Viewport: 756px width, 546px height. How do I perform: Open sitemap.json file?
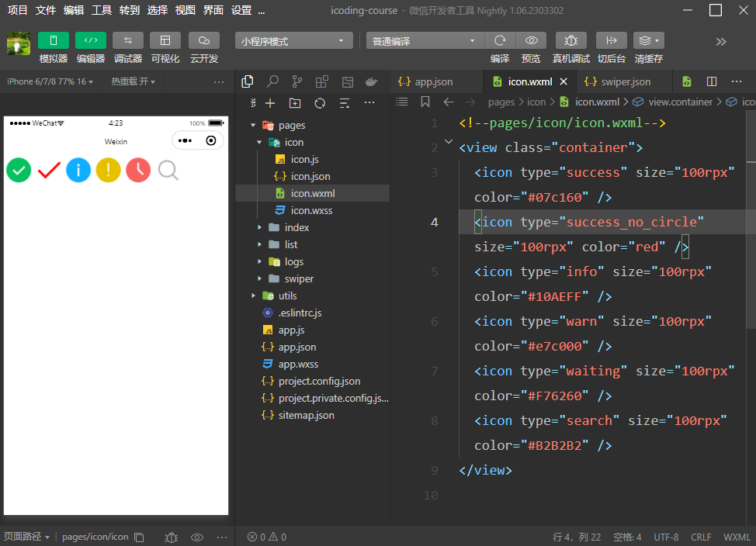point(306,416)
